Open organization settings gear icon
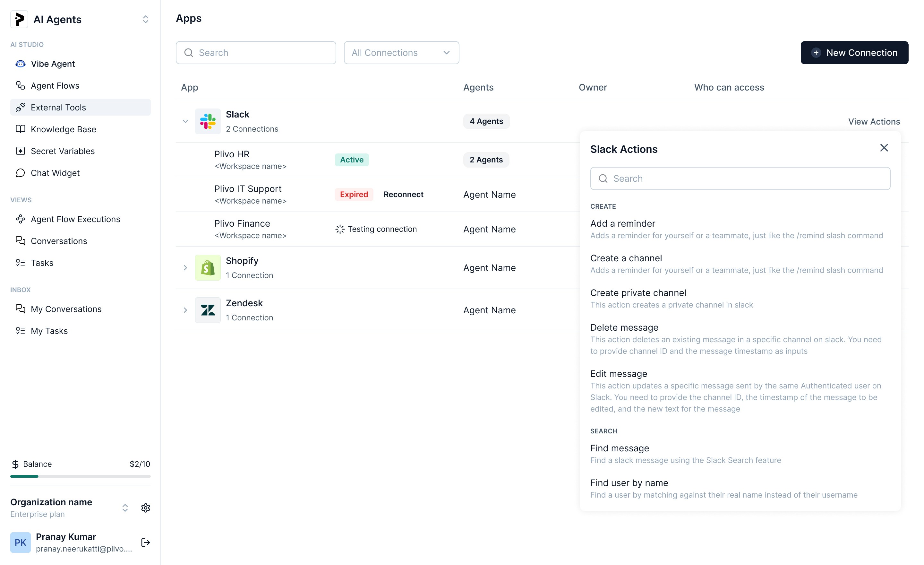 coord(146,508)
